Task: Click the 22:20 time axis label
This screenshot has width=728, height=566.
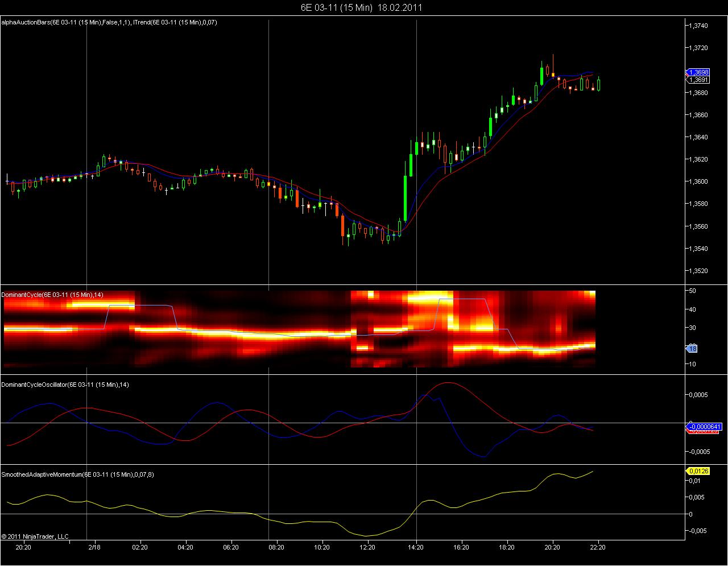Action: coord(597,547)
